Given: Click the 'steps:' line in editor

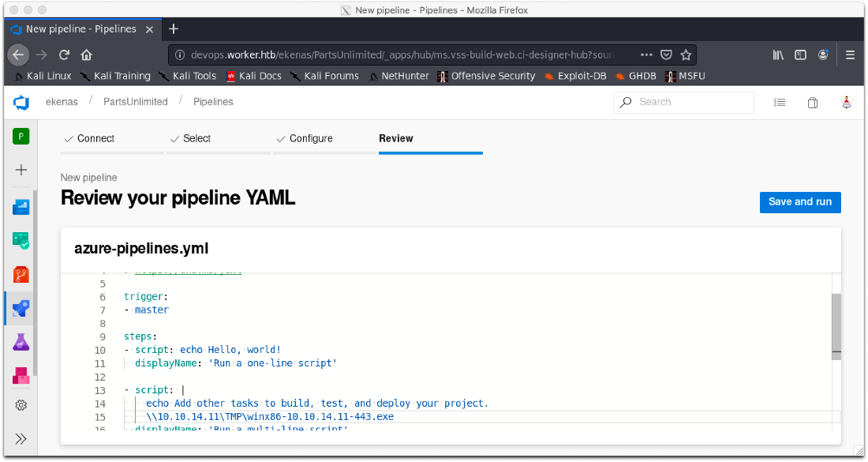Looking at the screenshot, I should click(x=140, y=336).
